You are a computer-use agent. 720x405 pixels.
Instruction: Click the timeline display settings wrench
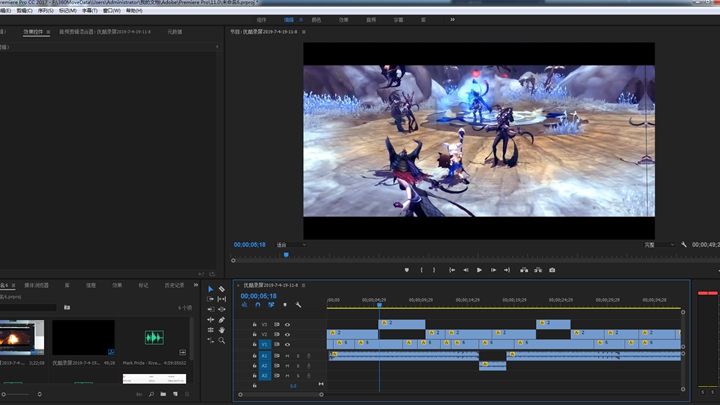298,305
